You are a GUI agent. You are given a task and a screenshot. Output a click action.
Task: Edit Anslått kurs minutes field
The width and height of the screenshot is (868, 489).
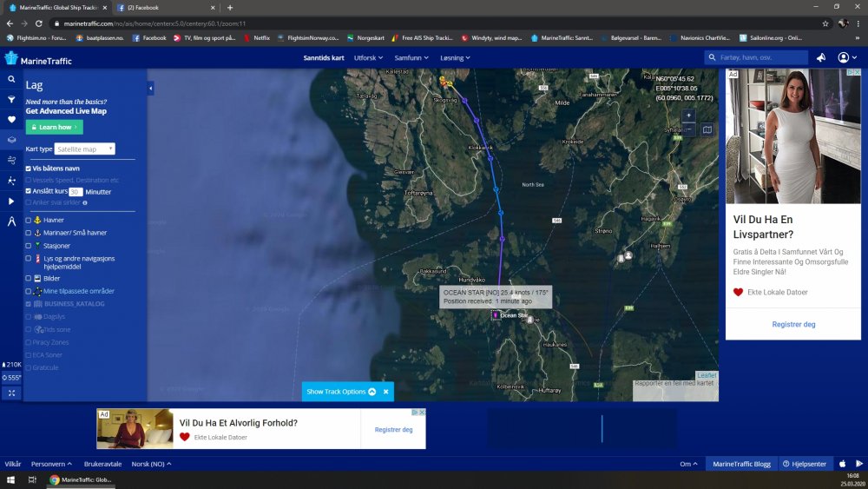pyautogui.click(x=76, y=192)
